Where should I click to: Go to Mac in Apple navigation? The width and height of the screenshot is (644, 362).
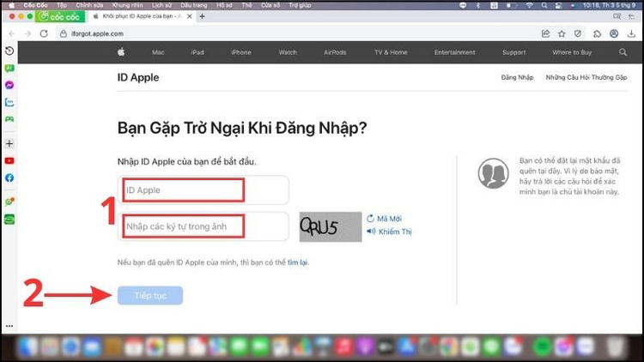pos(158,52)
